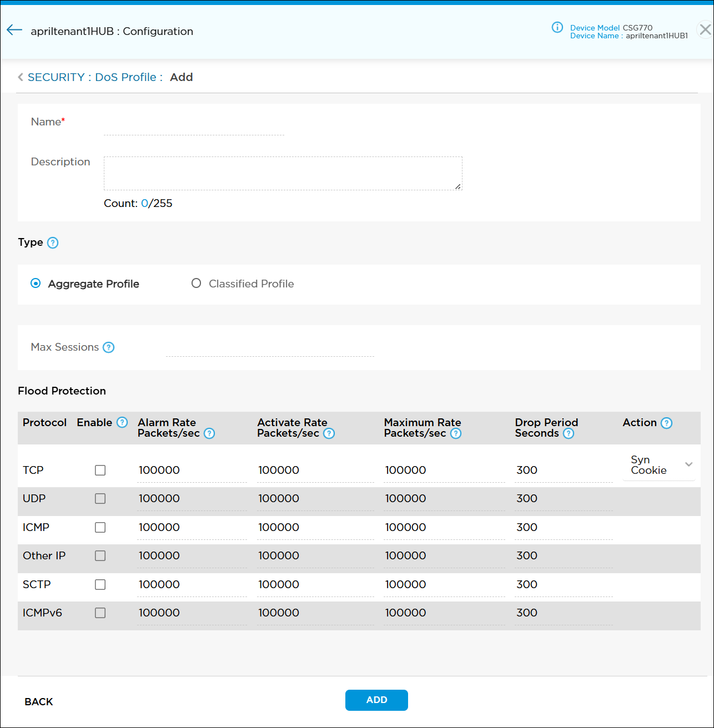The height and width of the screenshot is (728, 714).
Task: Open Action column help icon
Action: click(x=667, y=423)
